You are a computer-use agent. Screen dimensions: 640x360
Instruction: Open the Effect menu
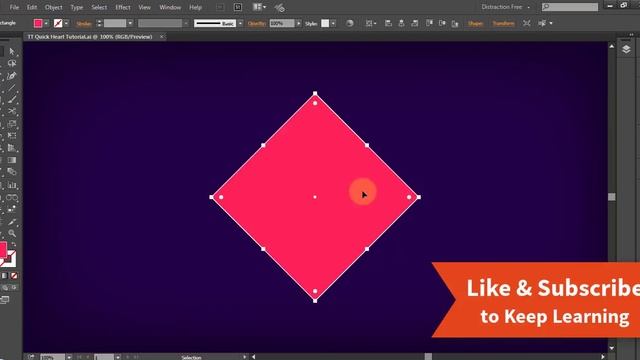click(x=122, y=7)
